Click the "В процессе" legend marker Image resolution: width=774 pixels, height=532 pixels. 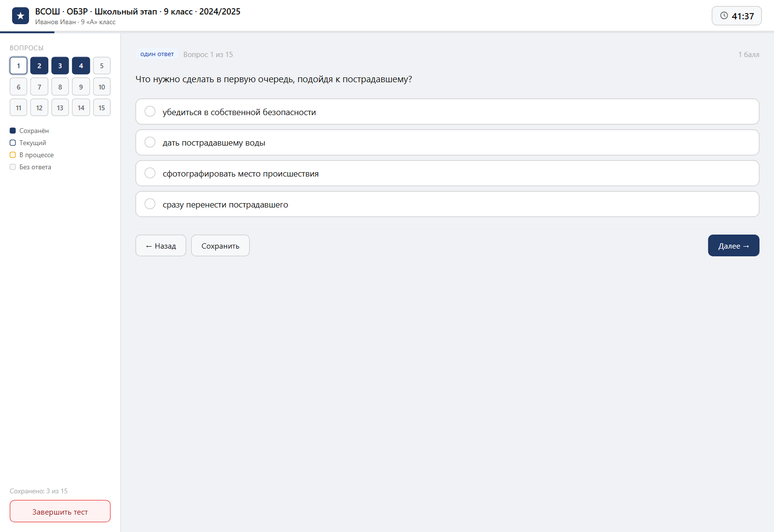pos(13,155)
